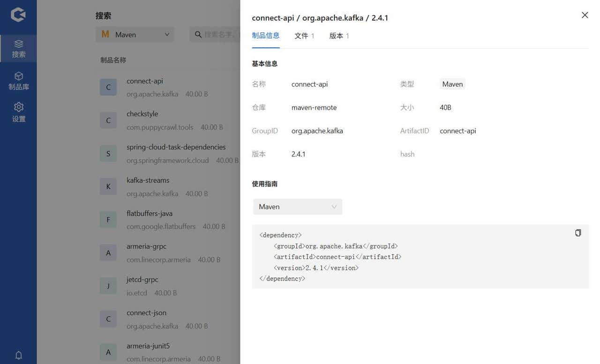Open the kafka-streams artifact
This screenshot has width=600, height=364.
tap(148, 180)
